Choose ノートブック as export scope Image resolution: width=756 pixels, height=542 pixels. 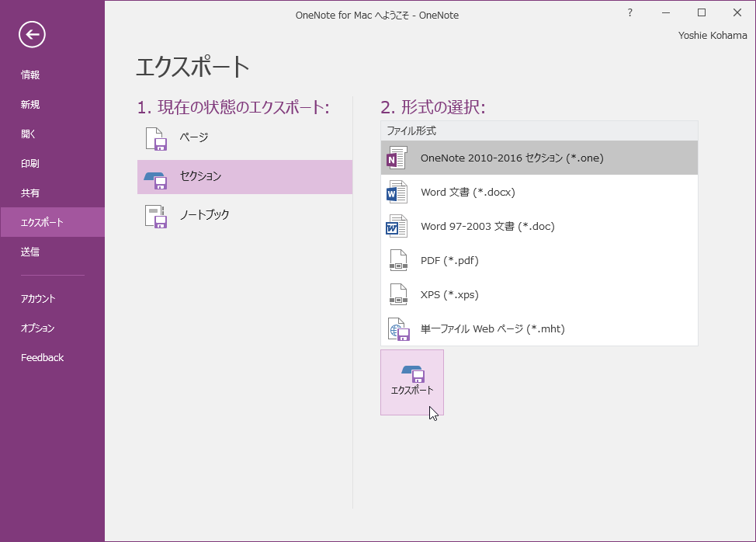(x=244, y=216)
